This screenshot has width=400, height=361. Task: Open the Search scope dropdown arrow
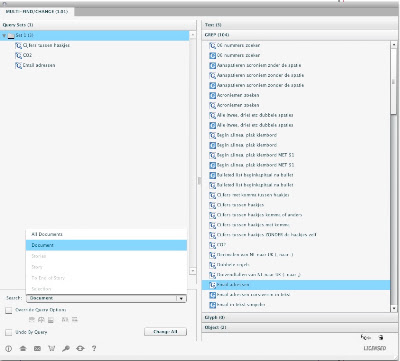pos(181,298)
